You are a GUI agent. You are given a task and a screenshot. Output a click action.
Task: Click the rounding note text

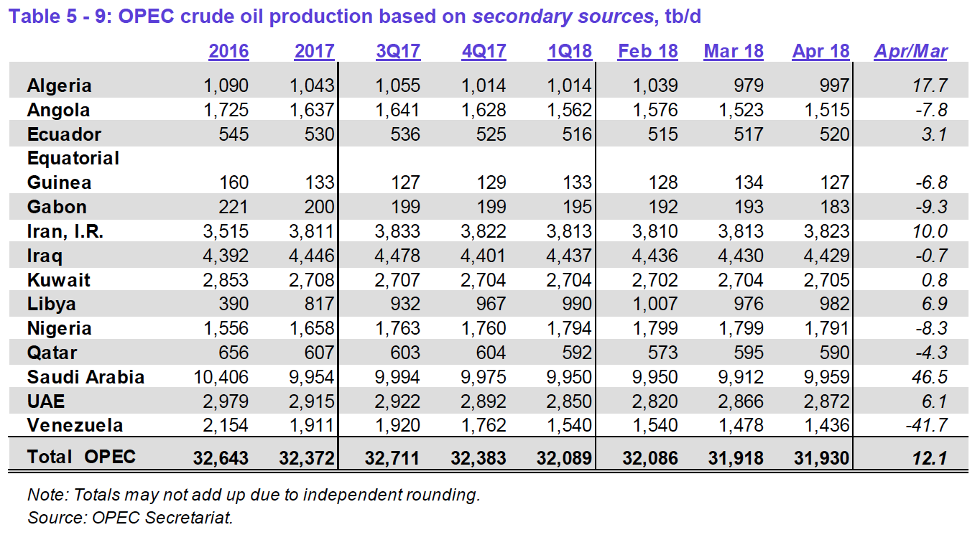[x=254, y=494]
